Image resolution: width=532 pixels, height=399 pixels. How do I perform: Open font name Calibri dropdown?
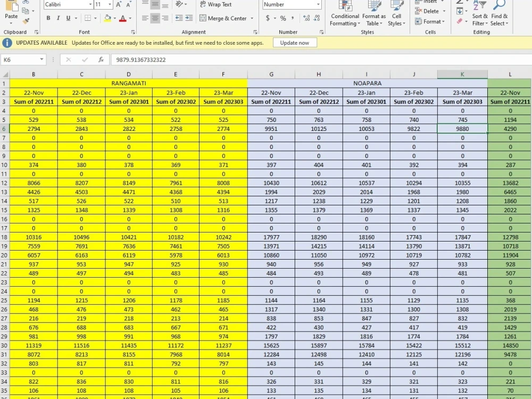(90, 4)
